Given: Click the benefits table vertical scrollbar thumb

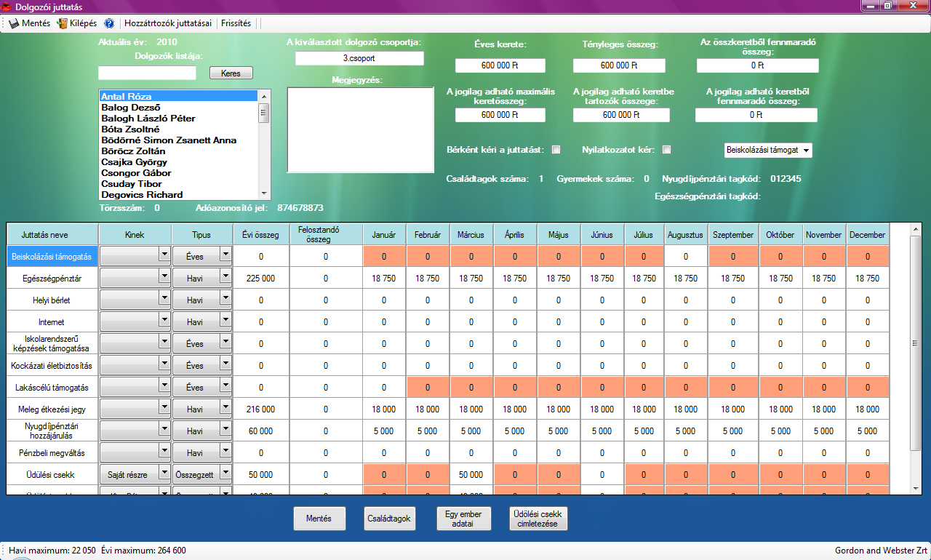Looking at the screenshot, I should [x=915, y=343].
